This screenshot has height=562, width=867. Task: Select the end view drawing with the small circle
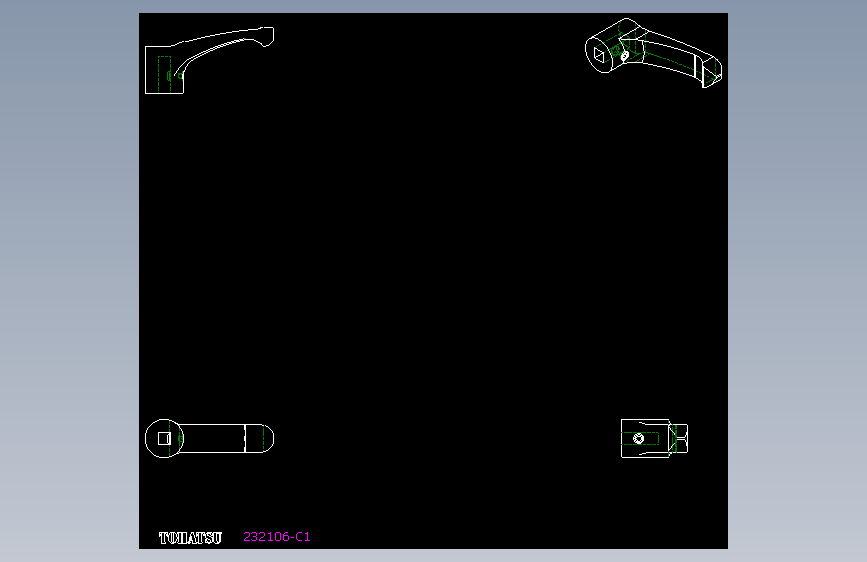pos(655,439)
